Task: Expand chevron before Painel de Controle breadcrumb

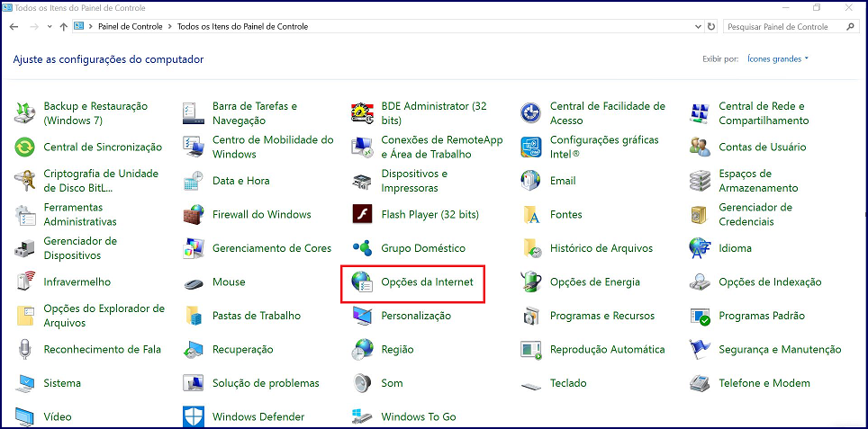Action: tap(91, 27)
